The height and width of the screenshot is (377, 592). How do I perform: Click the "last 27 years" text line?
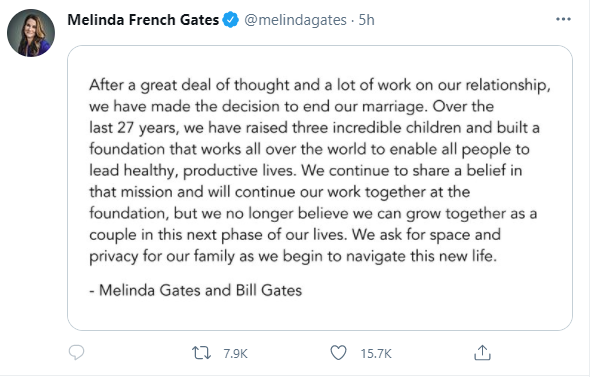(x=314, y=128)
